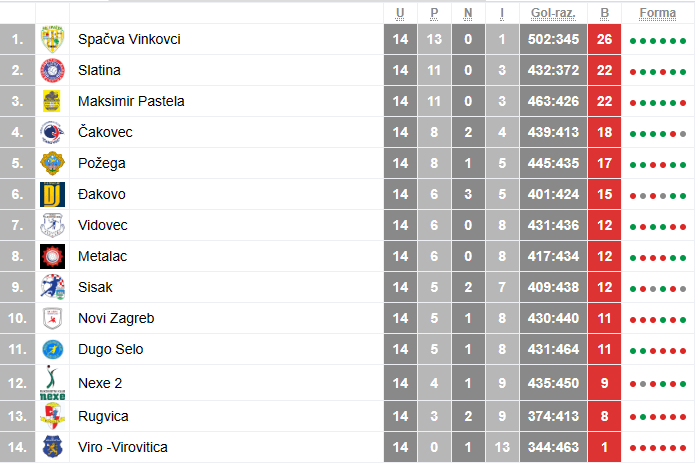The width and height of the screenshot is (696, 463).
Task: Click the Slatina club logo
Action: click(51, 70)
